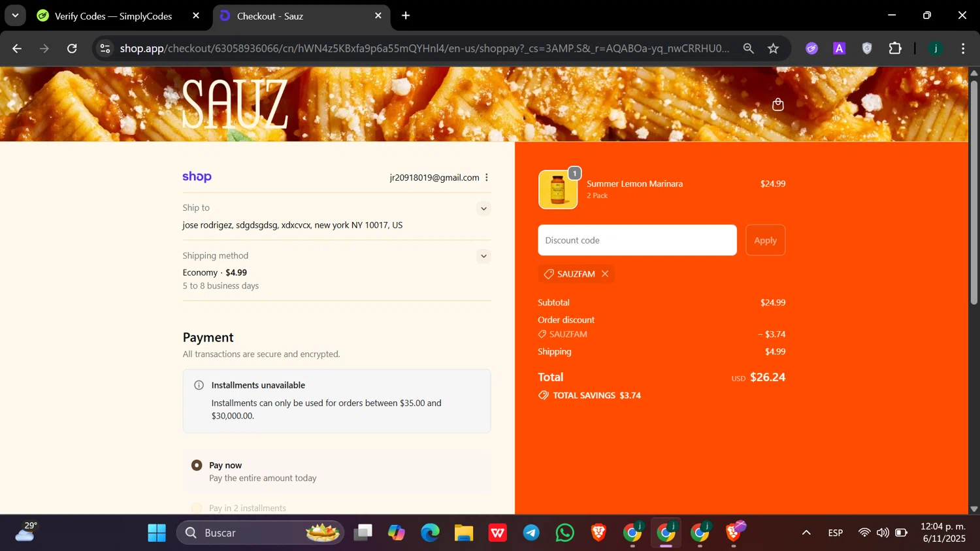Open the battery tray icon
Viewport: 980px width, 551px height.
(902, 533)
